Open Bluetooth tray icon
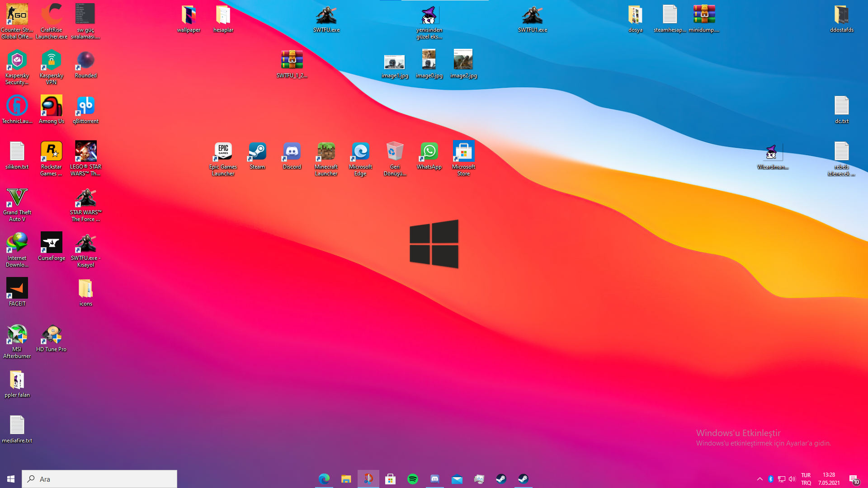 (x=771, y=479)
